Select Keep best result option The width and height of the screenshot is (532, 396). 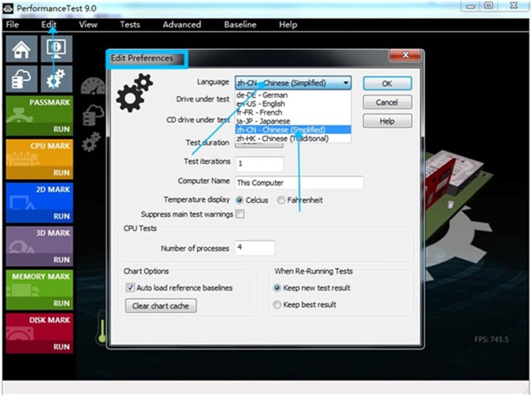(x=277, y=306)
